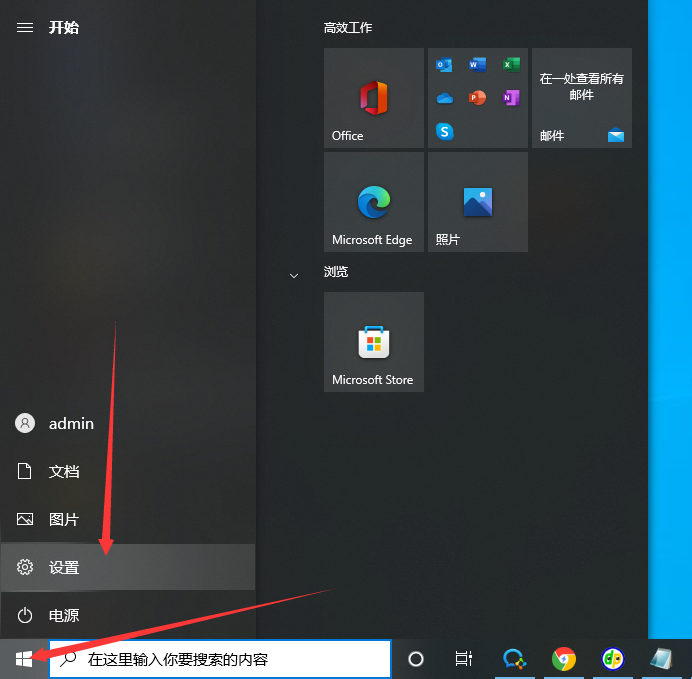Click the Skype icon in tile group
The height and width of the screenshot is (679, 692).
[445, 131]
